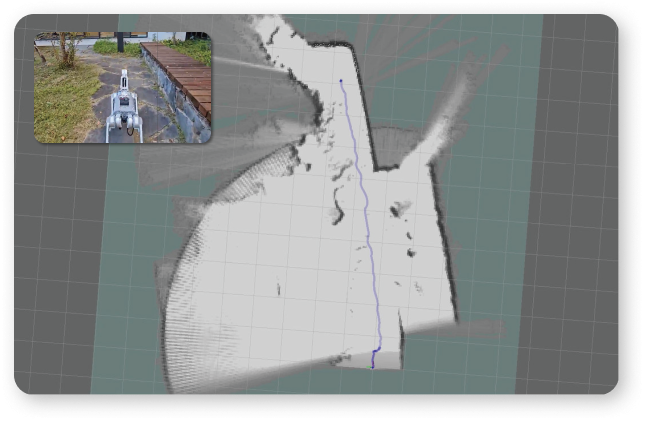
Task: Click the wooden deck in camera feed
Action: tap(184, 73)
